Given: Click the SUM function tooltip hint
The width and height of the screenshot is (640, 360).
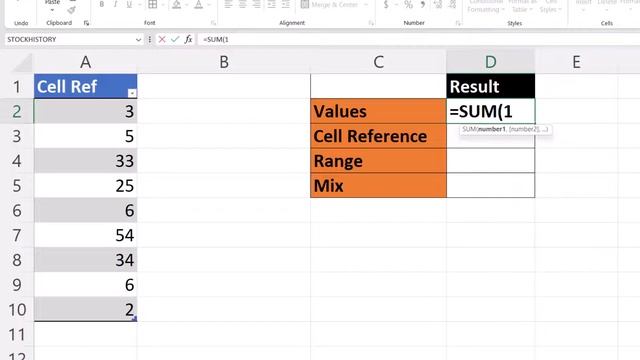Looking at the screenshot, I should pos(505,129).
